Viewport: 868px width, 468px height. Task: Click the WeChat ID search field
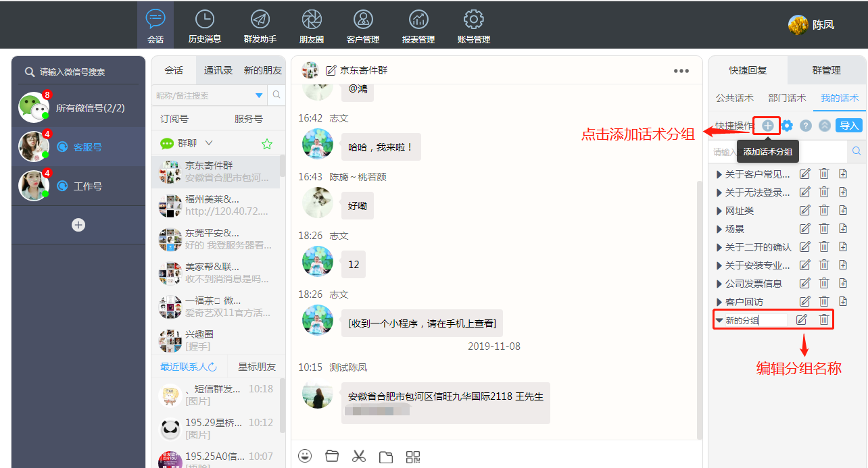coord(78,72)
